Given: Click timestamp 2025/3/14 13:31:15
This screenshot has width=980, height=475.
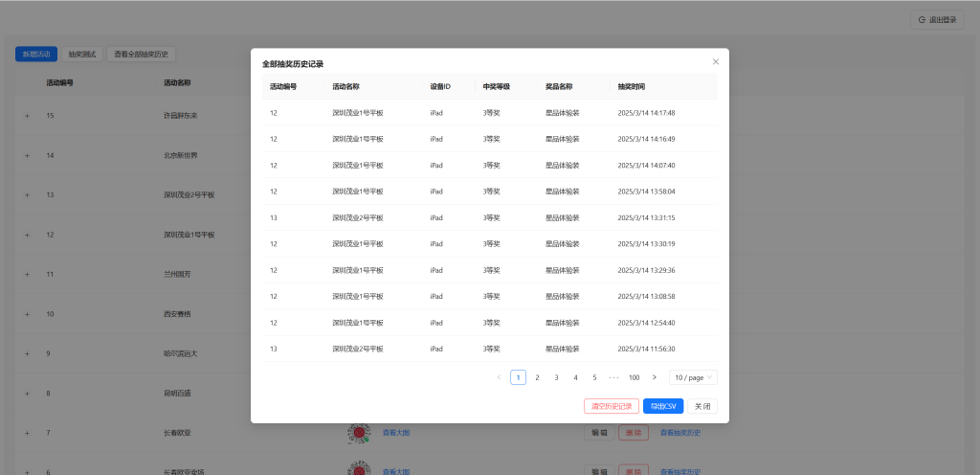Looking at the screenshot, I should tap(646, 218).
